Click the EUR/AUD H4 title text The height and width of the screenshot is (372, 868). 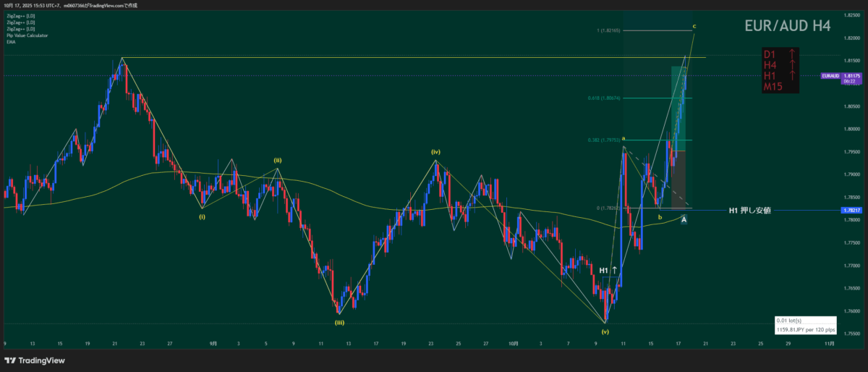click(x=787, y=26)
